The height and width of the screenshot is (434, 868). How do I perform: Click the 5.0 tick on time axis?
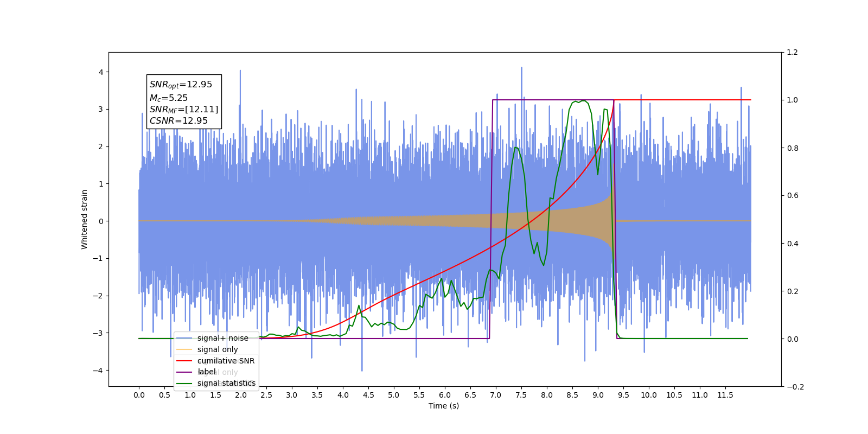point(394,395)
